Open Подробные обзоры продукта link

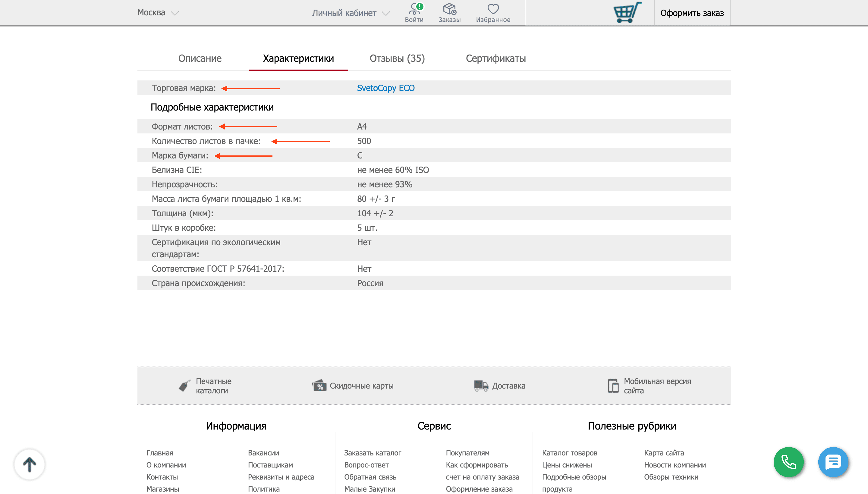coord(574,483)
